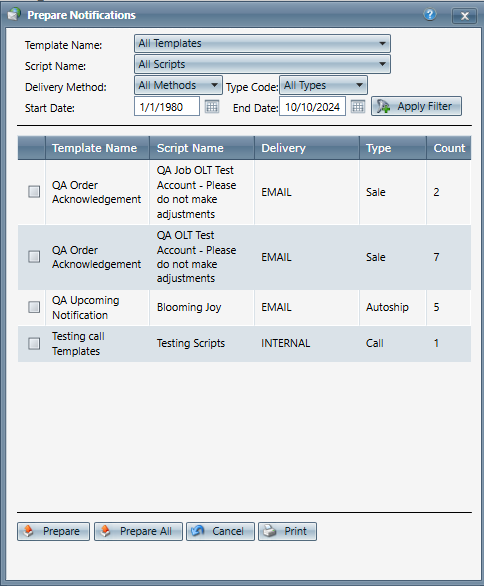484x586 pixels.
Task: Click the Cancel button with undo arrow
Action: [x=220, y=531]
